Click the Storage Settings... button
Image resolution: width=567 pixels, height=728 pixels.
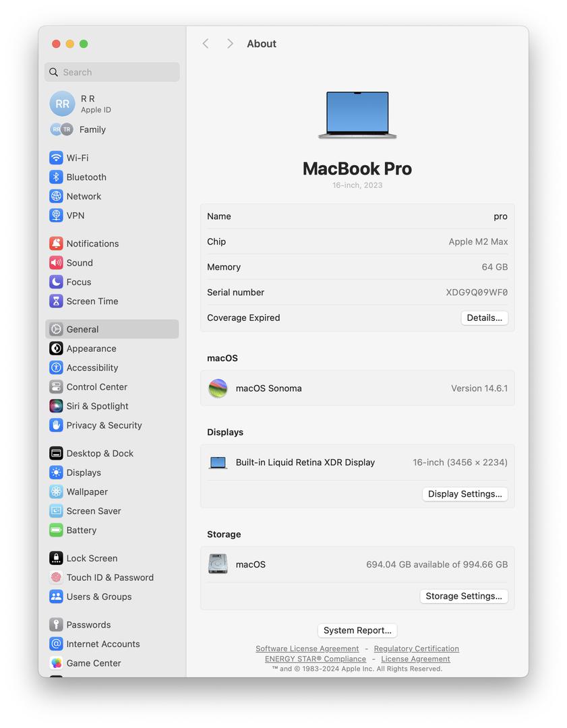(464, 596)
